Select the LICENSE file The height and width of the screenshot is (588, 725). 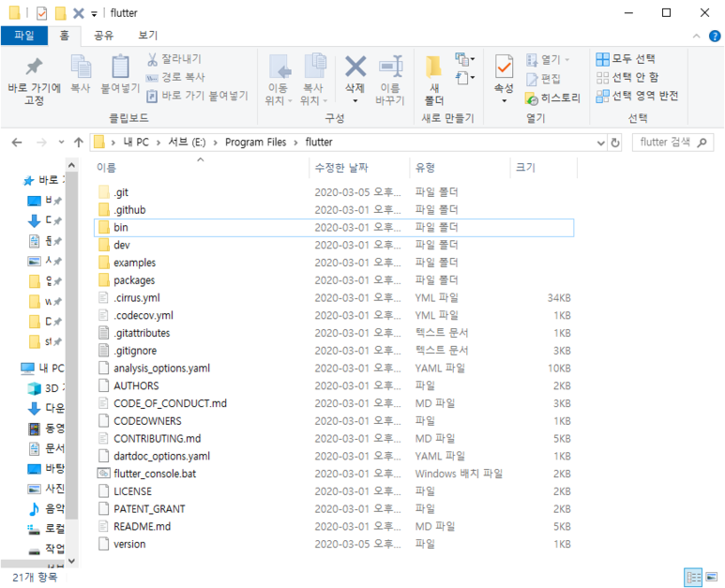(x=334, y=491)
